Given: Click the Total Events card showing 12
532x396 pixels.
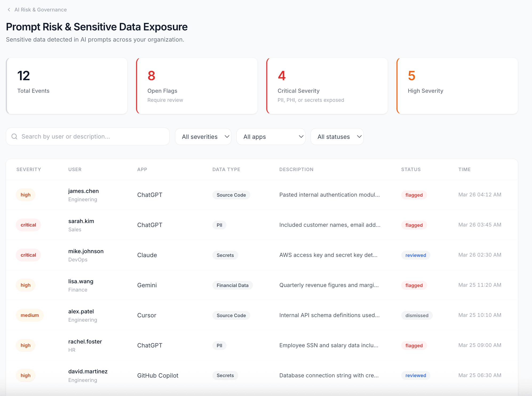Looking at the screenshot, I should pyautogui.click(x=67, y=86).
